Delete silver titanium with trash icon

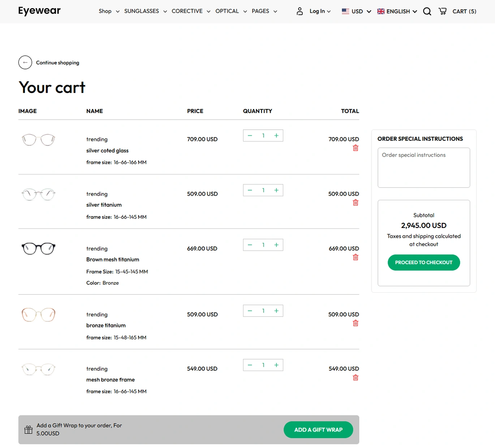[x=356, y=202]
